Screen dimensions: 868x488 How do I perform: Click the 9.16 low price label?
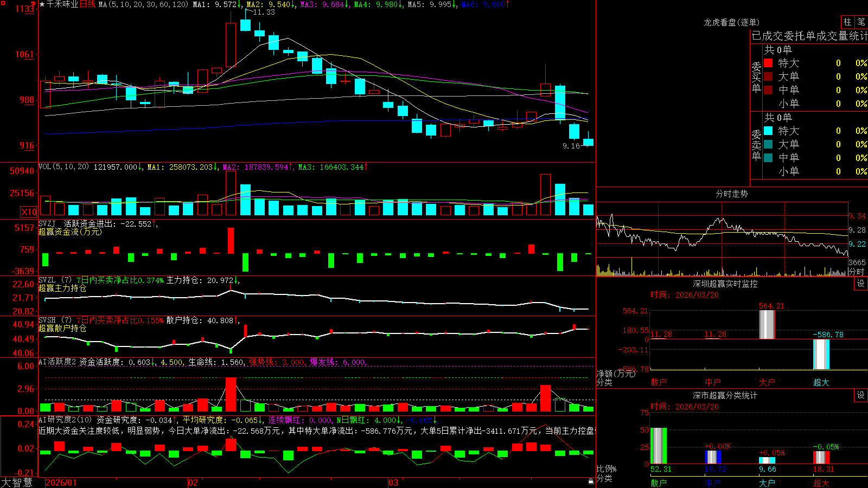click(x=571, y=146)
